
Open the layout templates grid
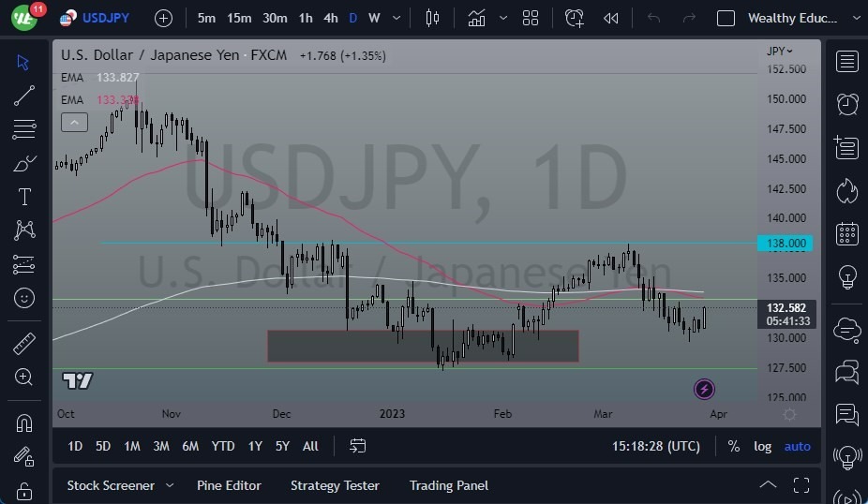pos(531,18)
